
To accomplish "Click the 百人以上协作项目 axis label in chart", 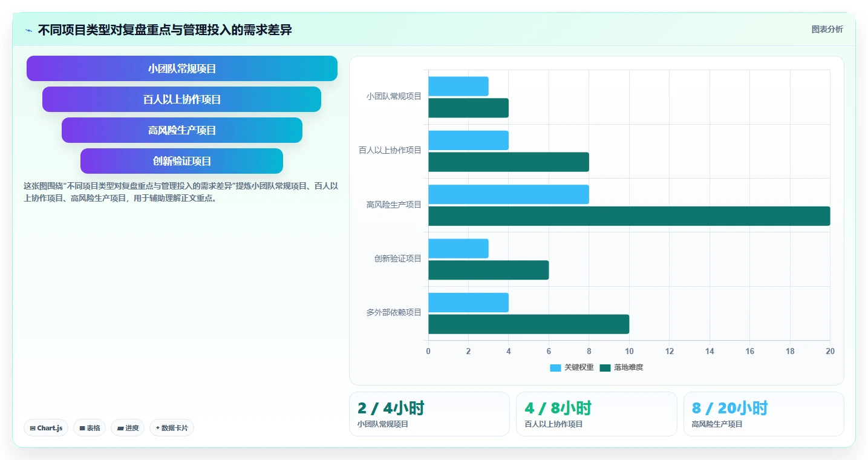I will click(390, 151).
